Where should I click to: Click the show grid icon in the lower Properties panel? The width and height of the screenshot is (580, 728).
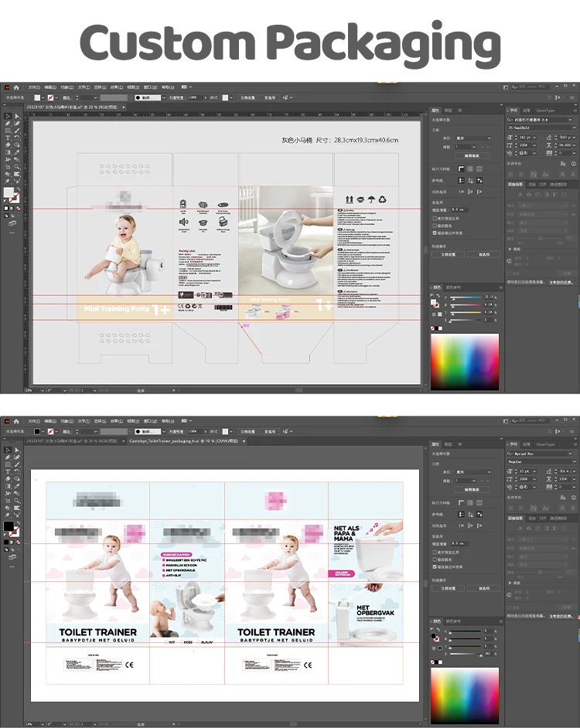pyautogui.click(x=470, y=503)
